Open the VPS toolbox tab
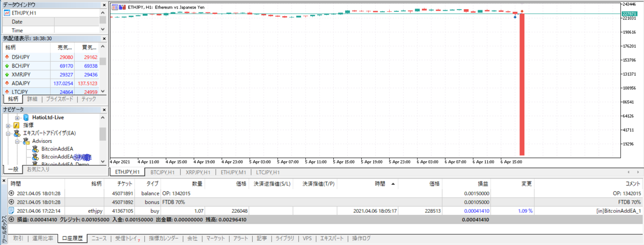 (307, 237)
